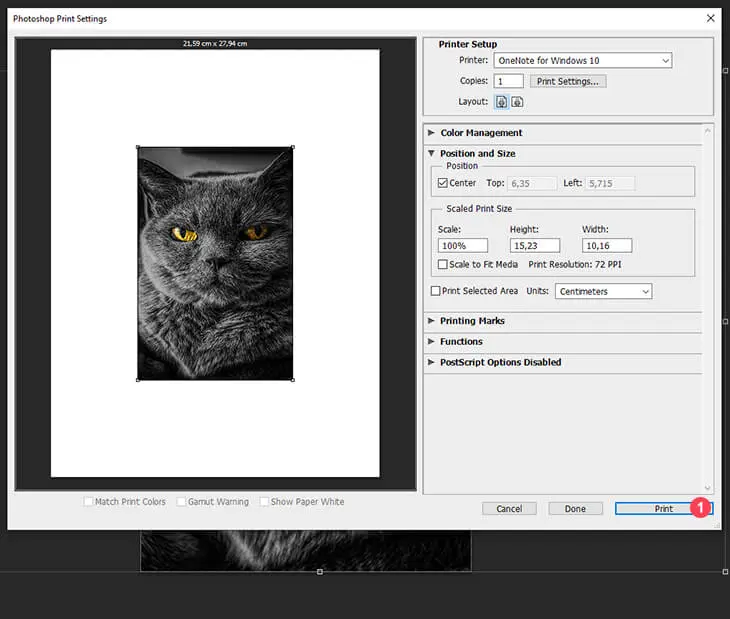Toggle Gamut Warning checkbox
The width and height of the screenshot is (730, 619).
pos(181,502)
